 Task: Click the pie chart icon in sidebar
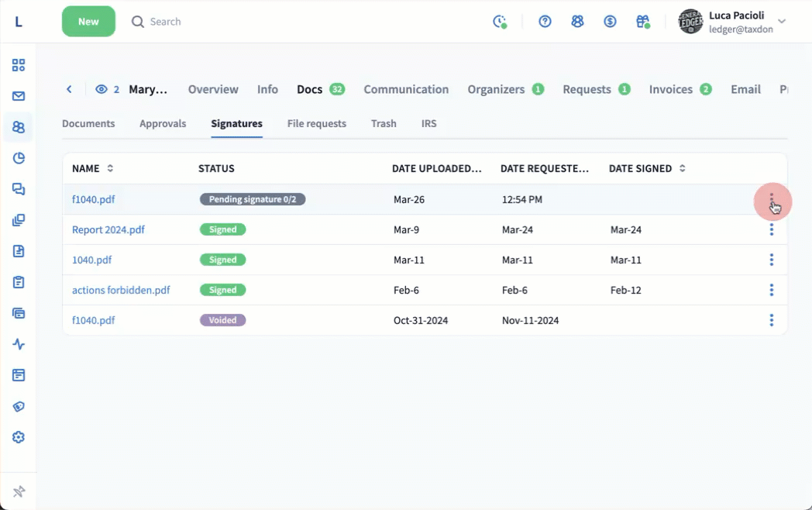(x=19, y=158)
